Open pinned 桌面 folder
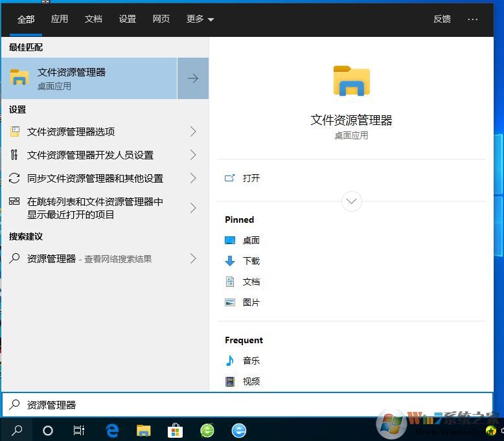The image size is (504, 441). pyautogui.click(x=251, y=240)
